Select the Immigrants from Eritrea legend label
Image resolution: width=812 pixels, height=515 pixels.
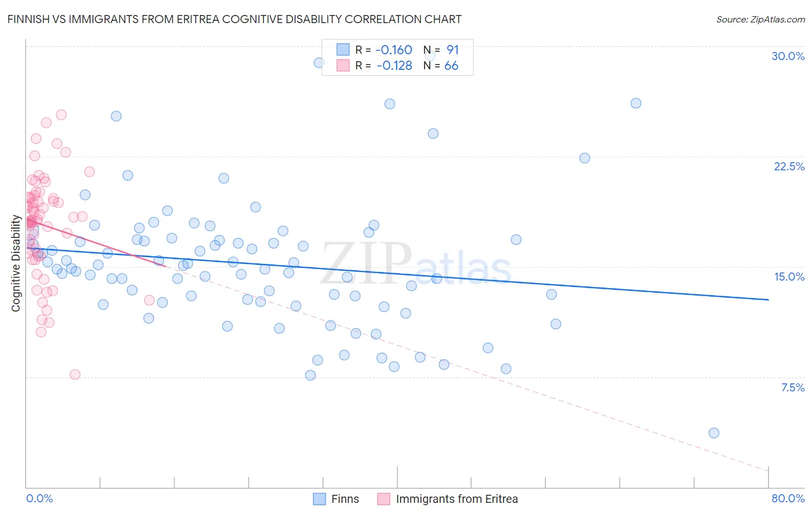click(x=457, y=499)
